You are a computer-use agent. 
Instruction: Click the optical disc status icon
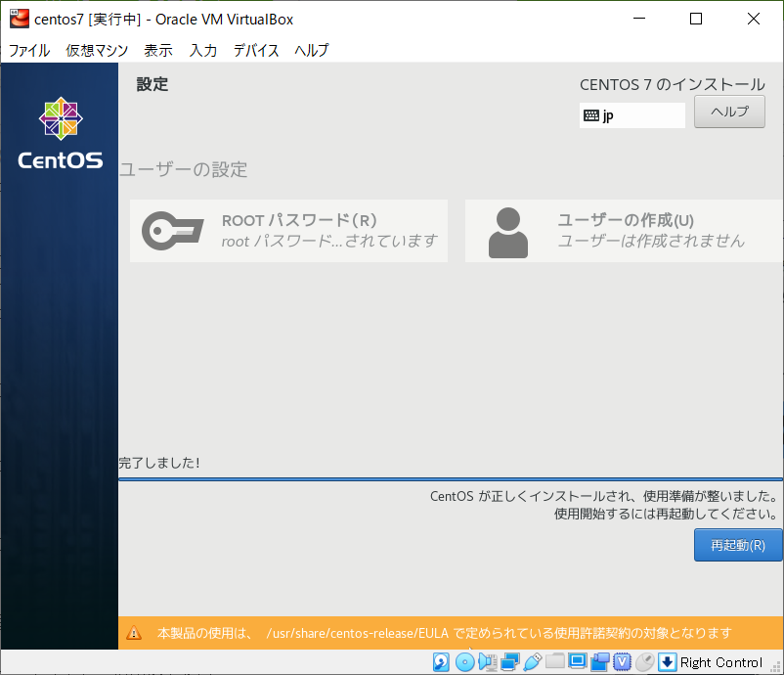(464, 662)
